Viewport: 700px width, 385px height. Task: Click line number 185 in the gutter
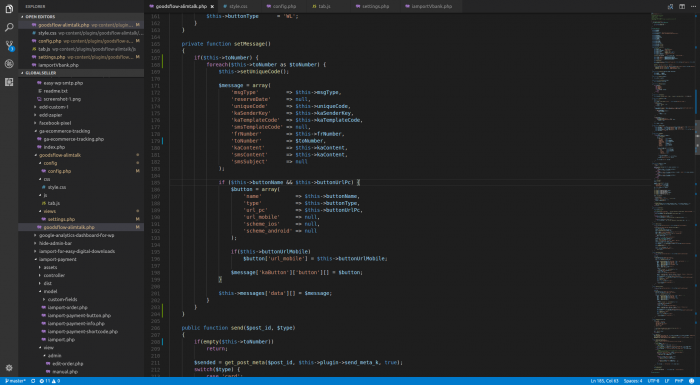click(x=155, y=182)
